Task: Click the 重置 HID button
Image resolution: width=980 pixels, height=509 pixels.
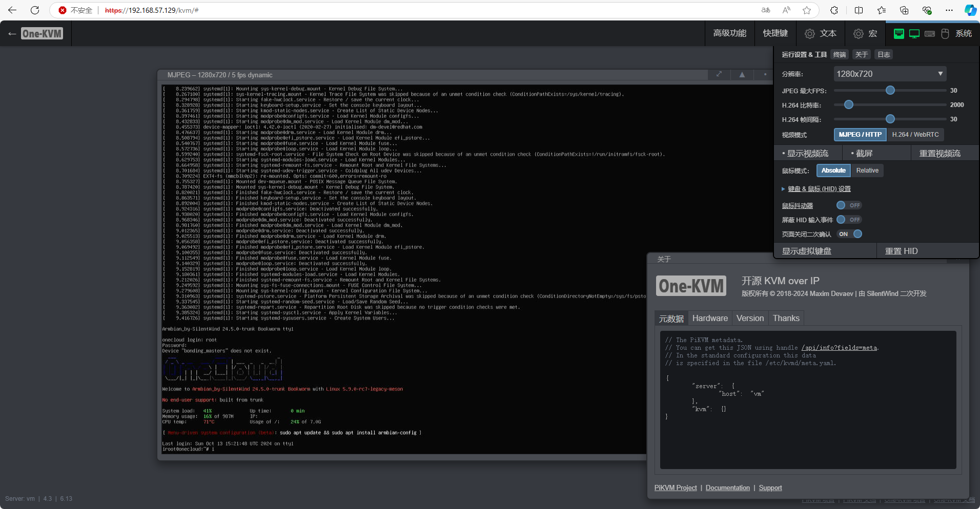Action: [x=901, y=251]
